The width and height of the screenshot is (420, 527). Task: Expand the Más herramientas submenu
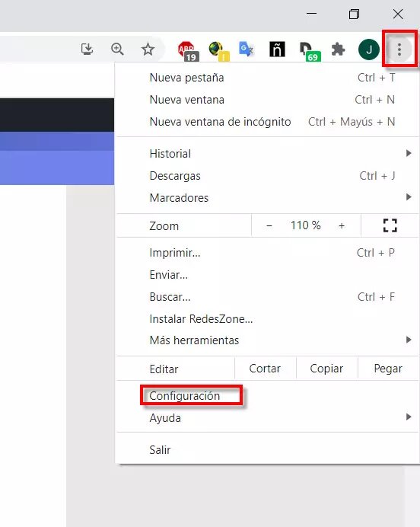pyautogui.click(x=268, y=340)
